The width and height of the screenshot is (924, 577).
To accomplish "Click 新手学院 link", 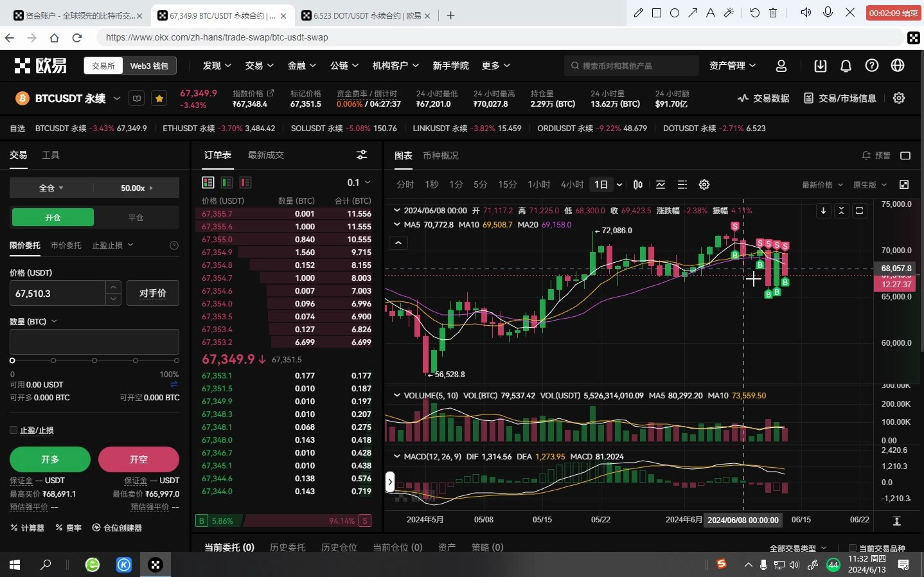I will pos(450,66).
